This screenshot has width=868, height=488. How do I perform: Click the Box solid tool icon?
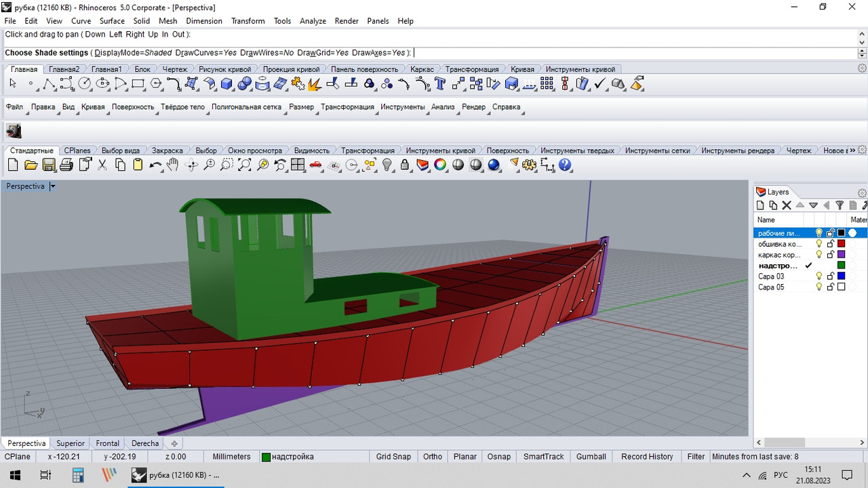(226, 84)
